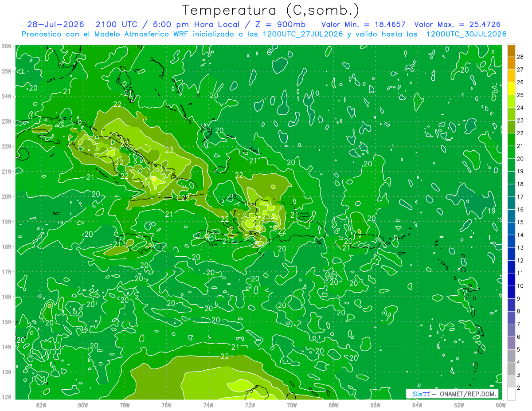Click the "64W" longitude axis label
This screenshot has height=411, width=532.
pos(417,405)
